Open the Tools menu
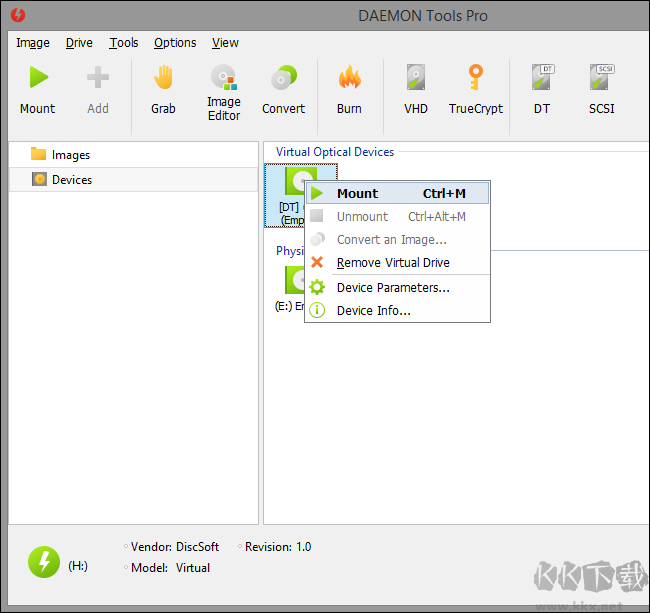650x613 pixels. (x=124, y=43)
